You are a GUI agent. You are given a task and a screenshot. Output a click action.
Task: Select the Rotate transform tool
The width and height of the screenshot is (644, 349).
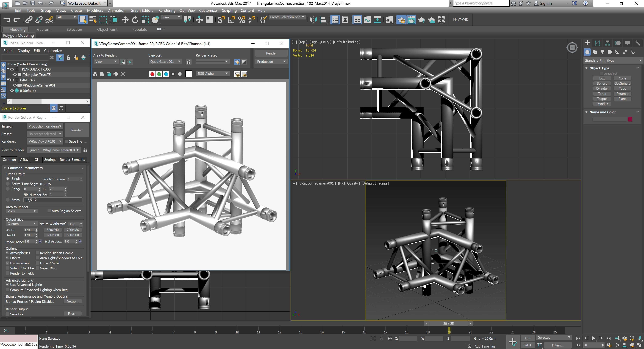[135, 20]
